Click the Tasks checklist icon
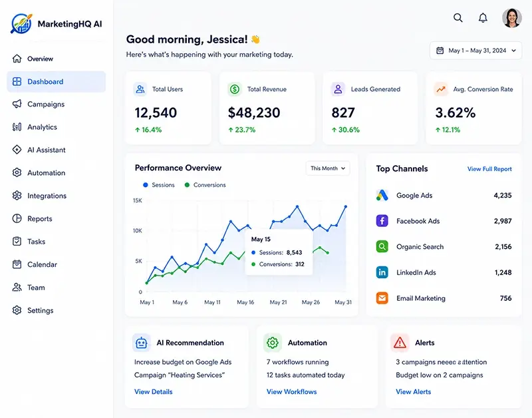The width and height of the screenshot is (532, 418). pyautogui.click(x=17, y=242)
